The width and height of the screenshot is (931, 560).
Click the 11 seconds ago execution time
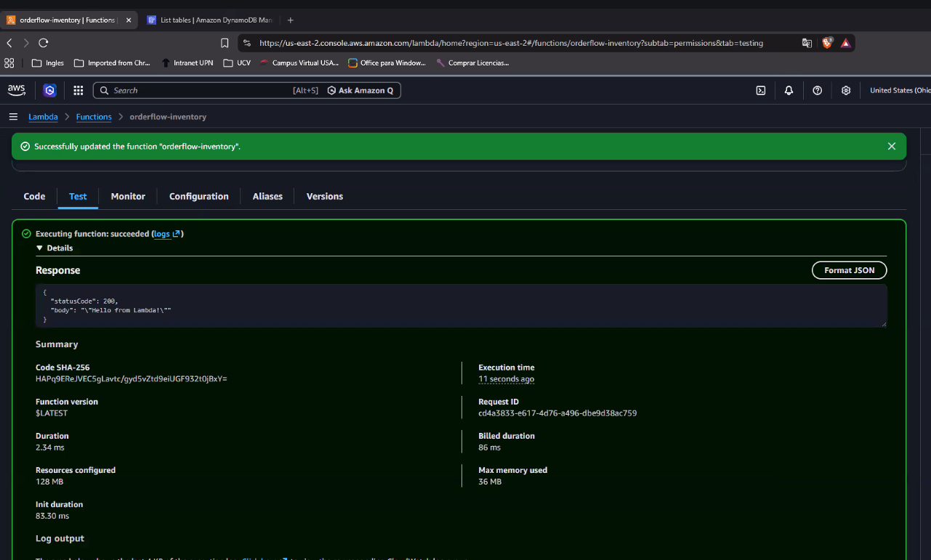tap(506, 379)
